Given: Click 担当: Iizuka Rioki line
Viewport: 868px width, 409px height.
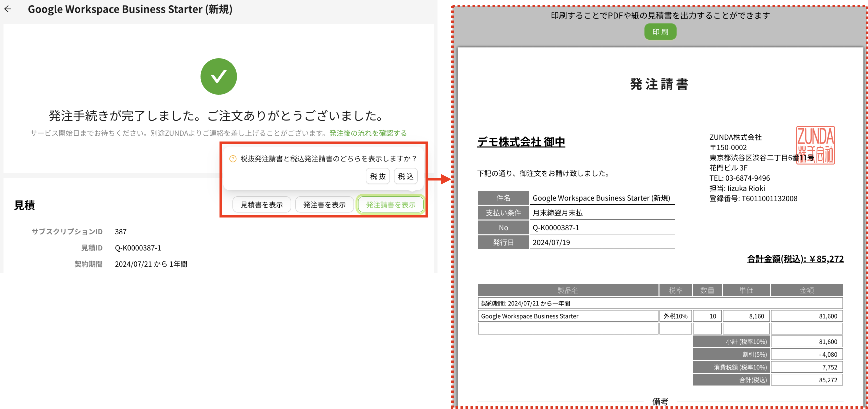Looking at the screenshot, I should pos(737,188).
